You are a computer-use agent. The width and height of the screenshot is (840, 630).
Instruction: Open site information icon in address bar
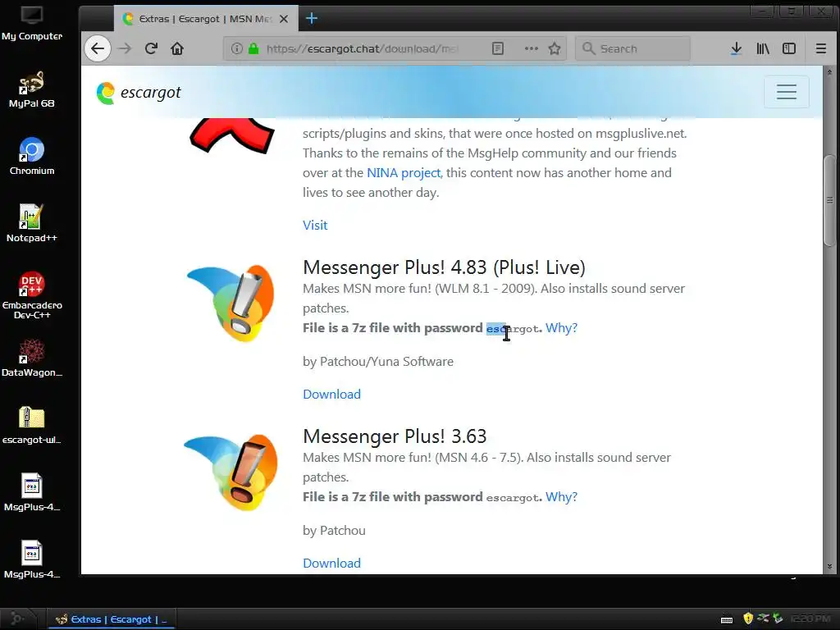tap(237, 48)
